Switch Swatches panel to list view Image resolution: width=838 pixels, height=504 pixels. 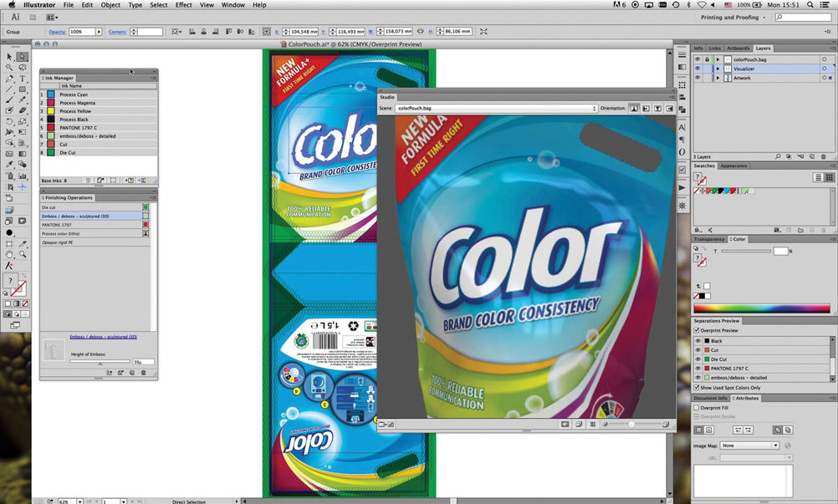tap(818, 177)
